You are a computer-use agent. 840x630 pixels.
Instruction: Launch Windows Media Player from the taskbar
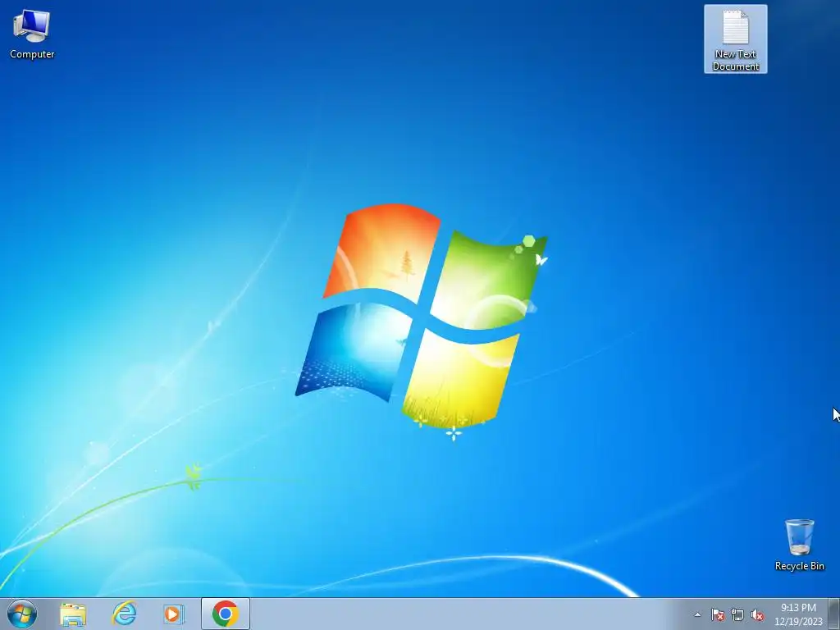click(174, 614)
